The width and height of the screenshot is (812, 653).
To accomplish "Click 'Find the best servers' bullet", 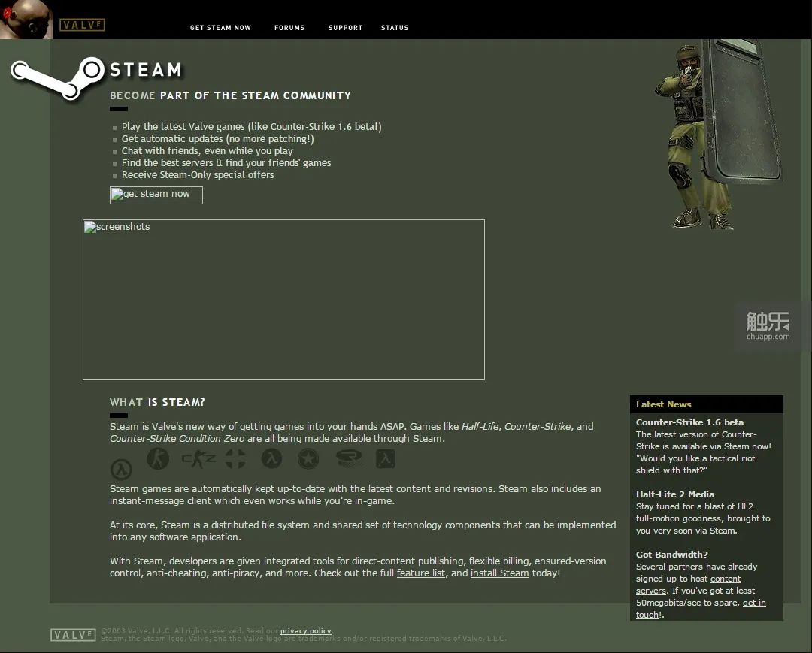I will point(226,162).
